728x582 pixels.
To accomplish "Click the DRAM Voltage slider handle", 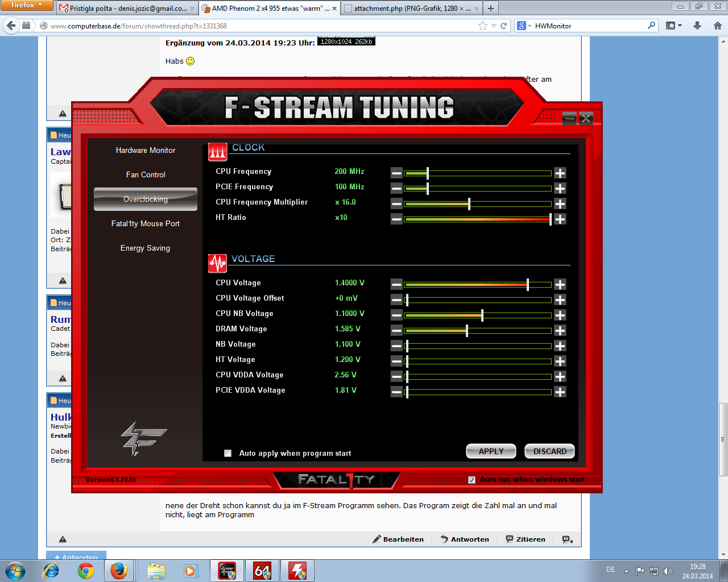I will point(467,331).
